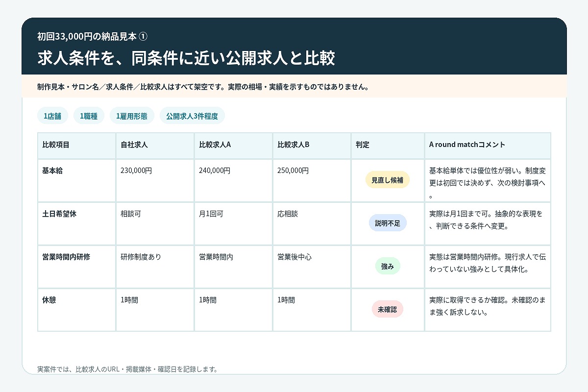The image size is (588, 392).
Task: Click the 営業時間内研修 row comment text
Action: (x=487, y=264)
